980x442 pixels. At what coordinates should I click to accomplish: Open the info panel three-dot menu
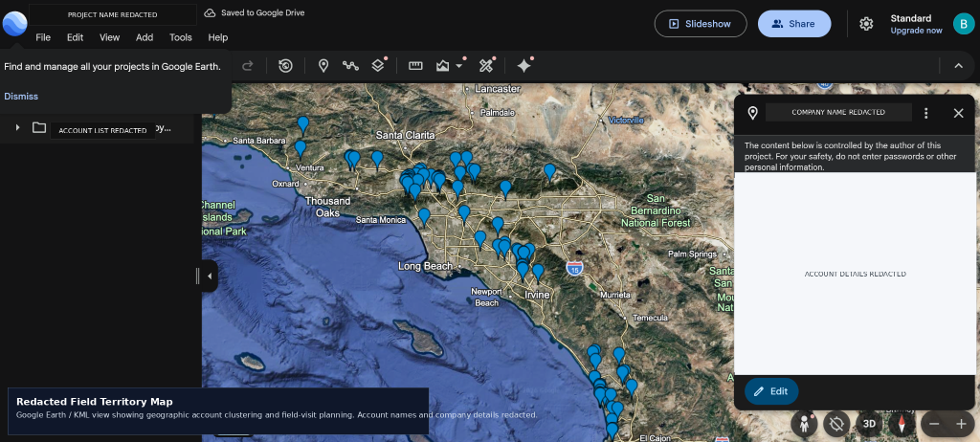[926, 113]
